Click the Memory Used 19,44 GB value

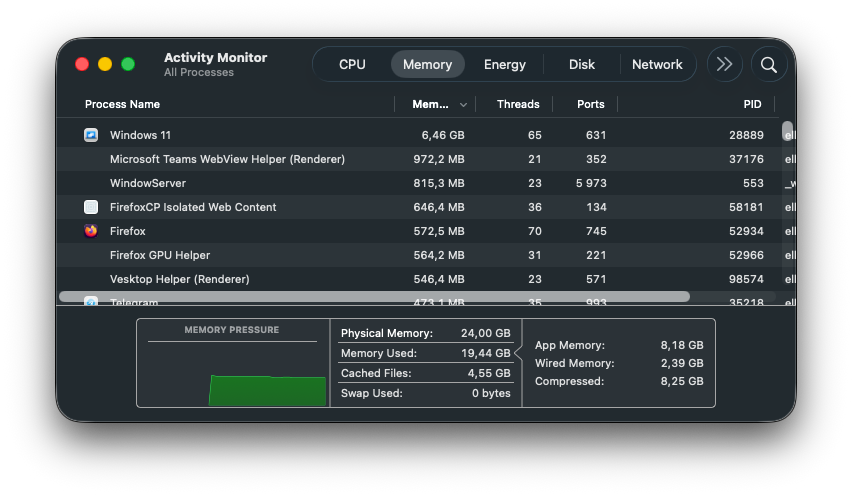(486, 353)
